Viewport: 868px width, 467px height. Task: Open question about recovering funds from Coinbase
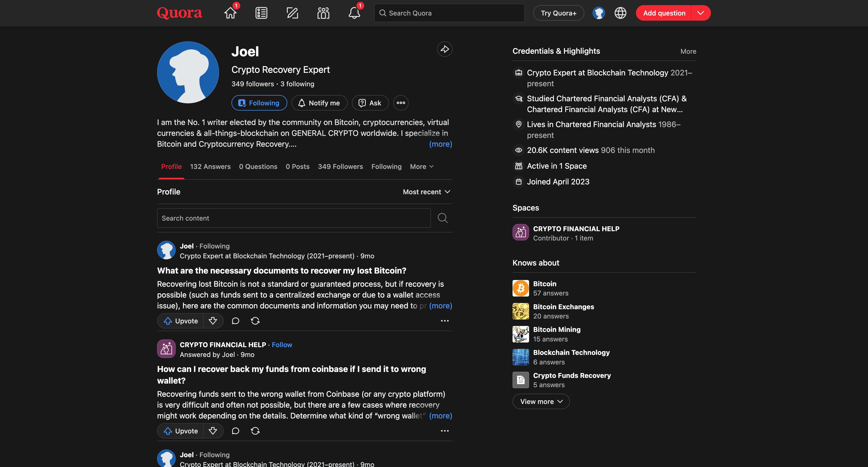291,375
